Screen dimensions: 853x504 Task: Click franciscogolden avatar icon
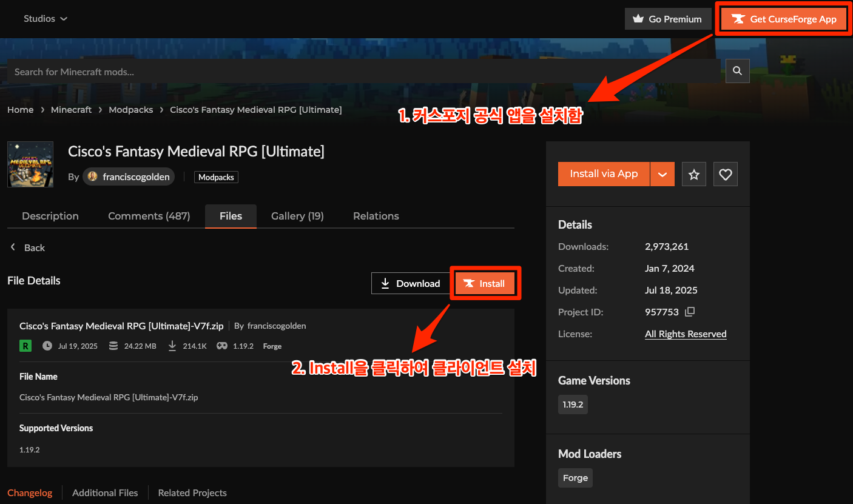(x=92, y=176)
